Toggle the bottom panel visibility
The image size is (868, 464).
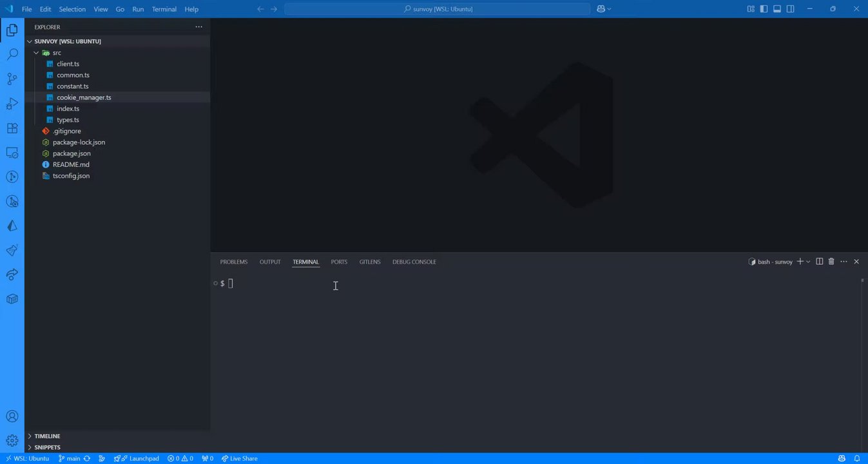pos(777,9)
